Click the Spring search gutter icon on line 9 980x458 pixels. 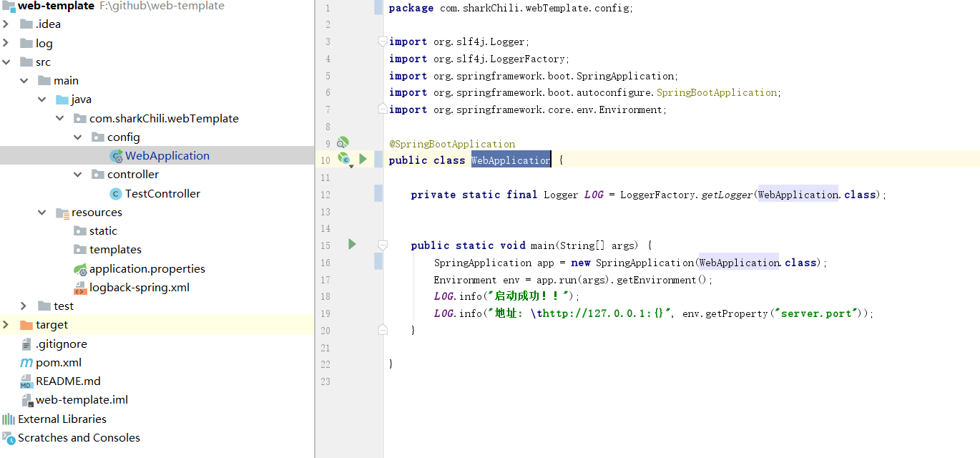pos(343,142)
